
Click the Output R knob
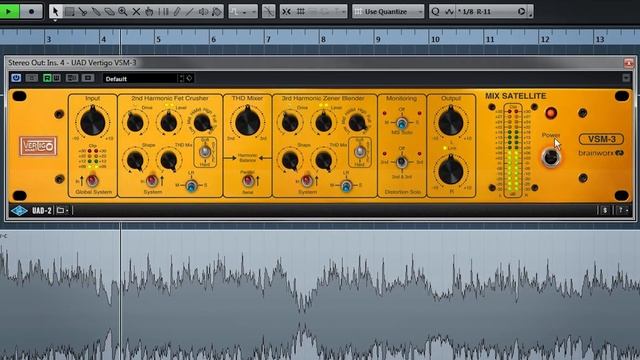(451, 171)
